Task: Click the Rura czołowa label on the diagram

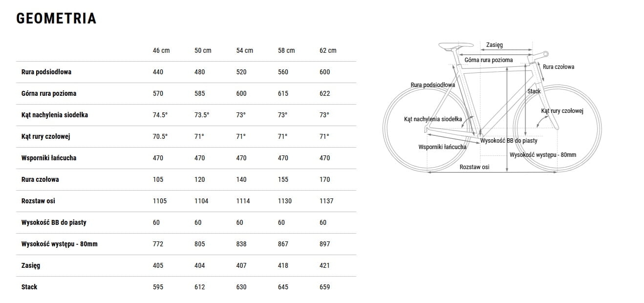Action: (x=558, y=67)
